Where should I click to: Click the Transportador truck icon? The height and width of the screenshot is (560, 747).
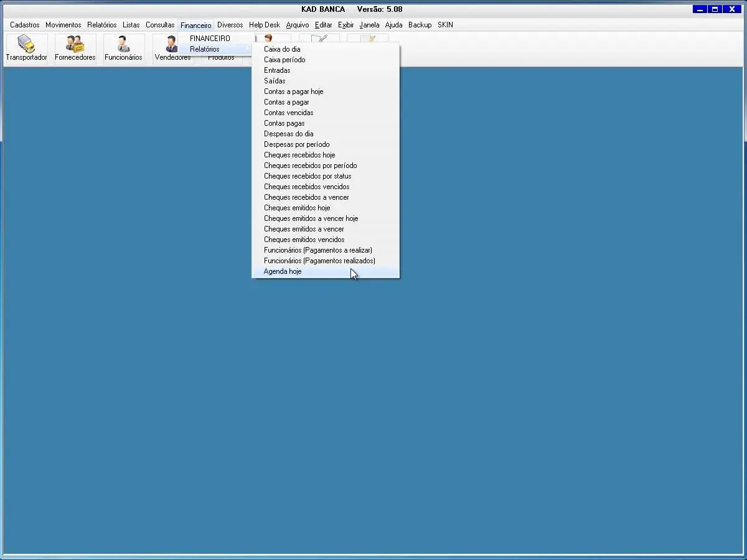tap(26, 45)
